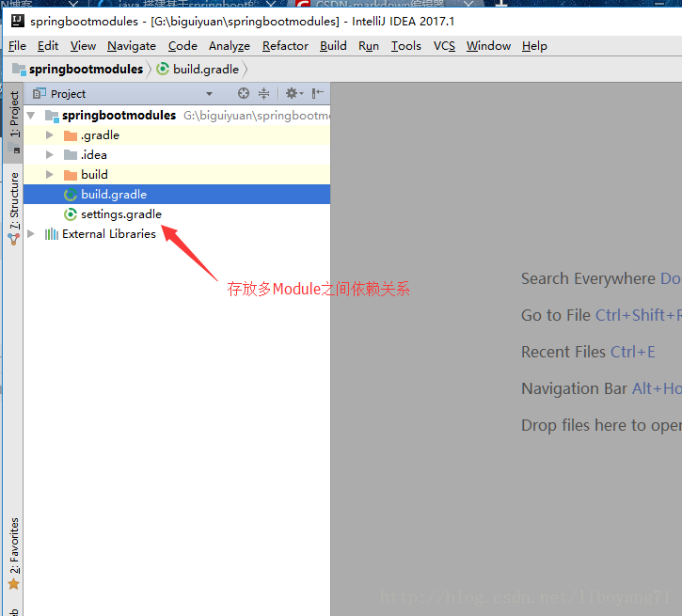Click the Structure tab icon
The width and height of the screenshot is (682, 616).
(14, 239)
